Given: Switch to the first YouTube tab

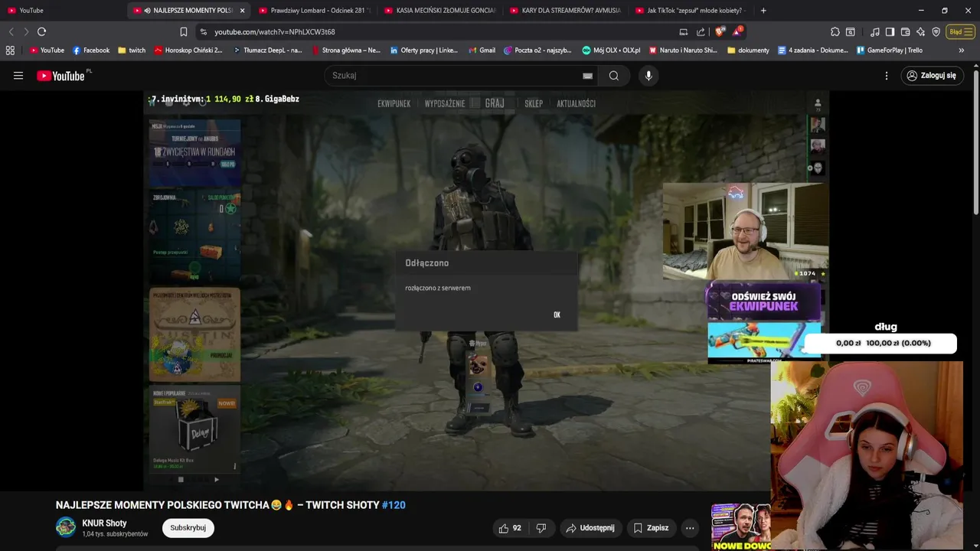Looking at the screenshot, I should 63,11.
